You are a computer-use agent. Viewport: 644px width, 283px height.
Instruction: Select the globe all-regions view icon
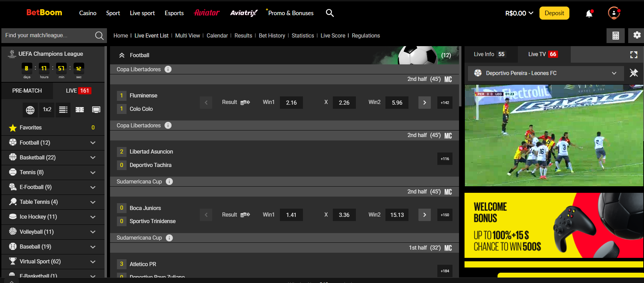30,110
